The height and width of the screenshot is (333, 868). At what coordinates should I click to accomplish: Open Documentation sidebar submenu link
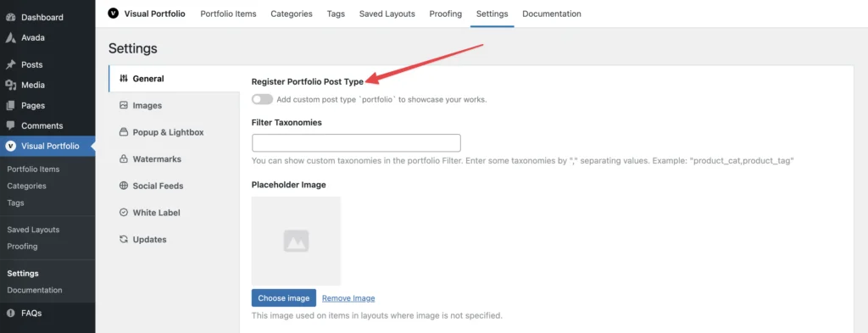point(35,290)
